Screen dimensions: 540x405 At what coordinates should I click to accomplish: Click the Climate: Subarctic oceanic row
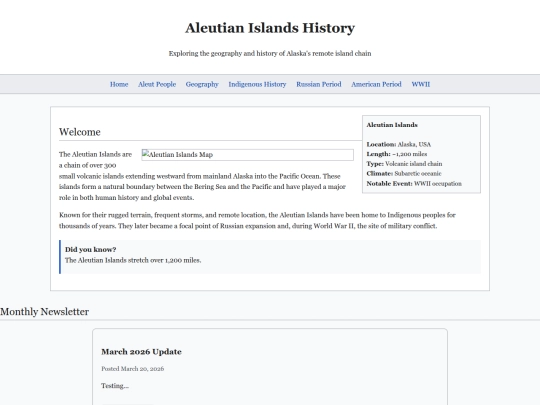(404, 174)
